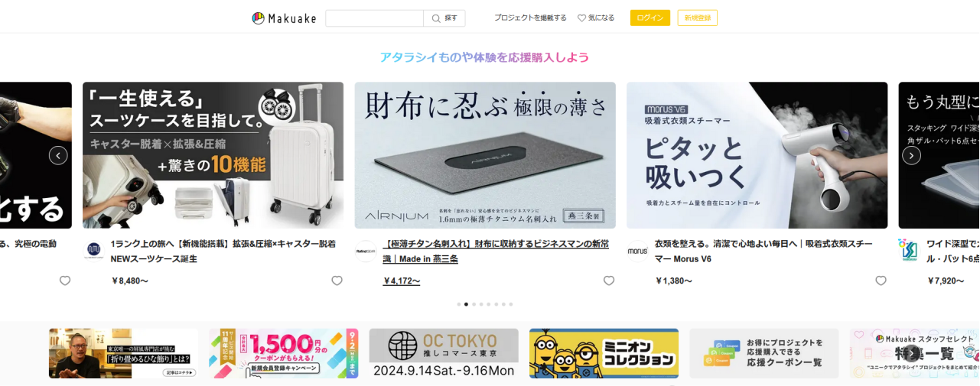Open 気になる favorites with heart icon

pyautogui.click(x=596, y=18)
